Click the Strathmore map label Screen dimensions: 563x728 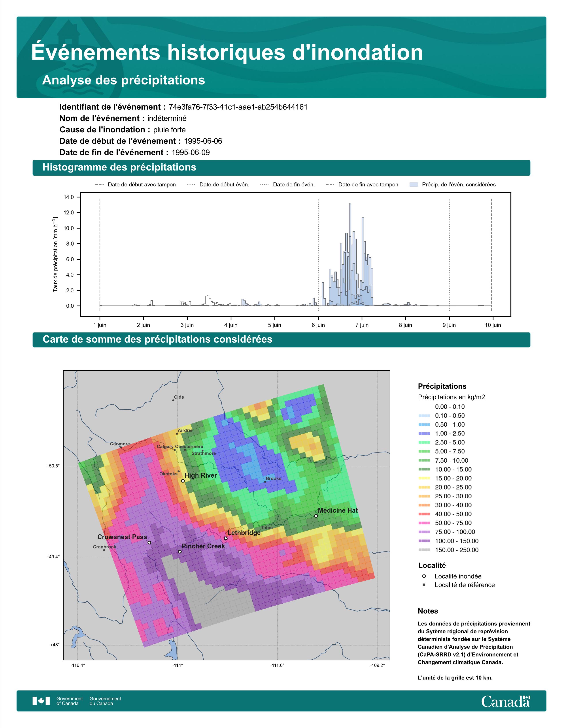204,453
